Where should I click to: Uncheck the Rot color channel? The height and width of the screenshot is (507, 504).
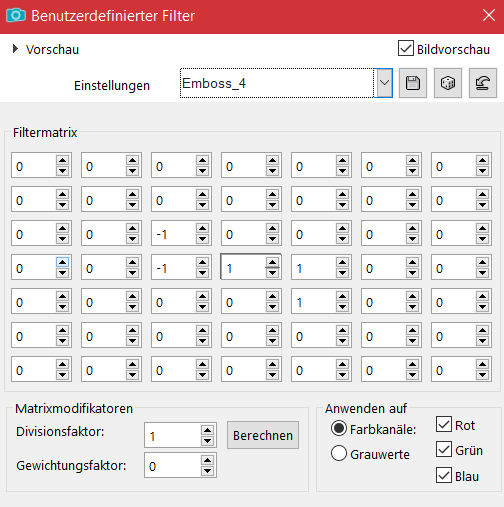click(x=444, y=424)
